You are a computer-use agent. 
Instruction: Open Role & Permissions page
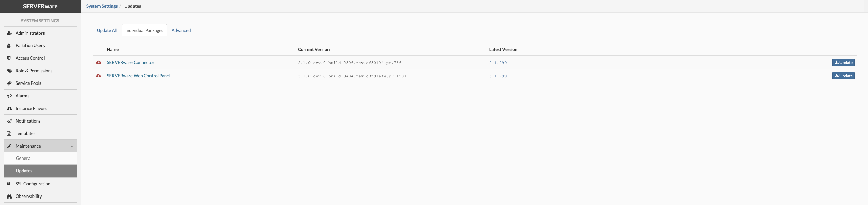40,71
